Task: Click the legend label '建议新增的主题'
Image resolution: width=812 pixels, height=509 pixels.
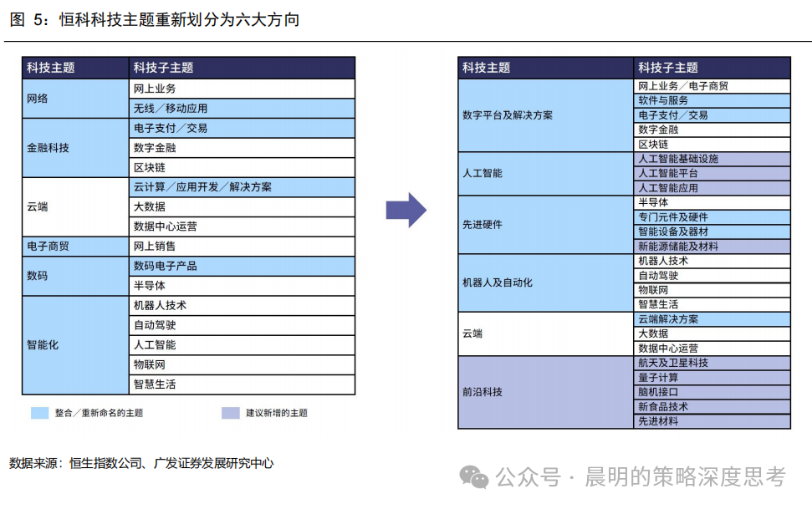Action: pyautogui.click(x=277, y=413)
